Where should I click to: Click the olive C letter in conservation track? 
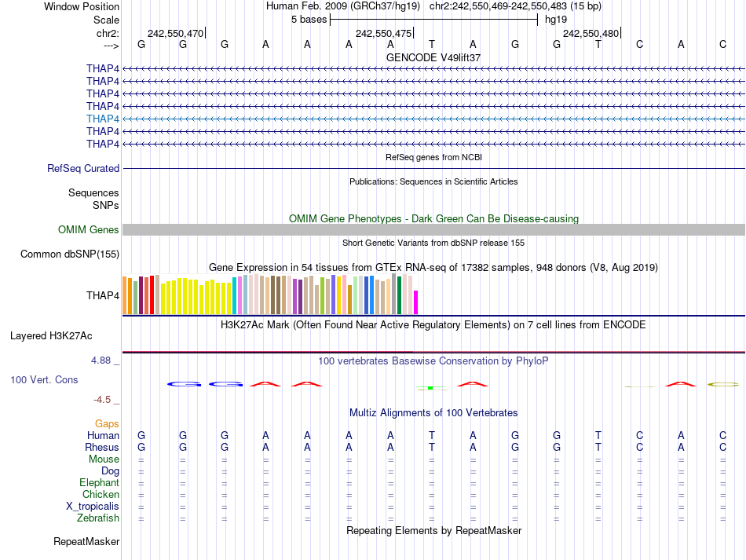(x=723, y=384)
